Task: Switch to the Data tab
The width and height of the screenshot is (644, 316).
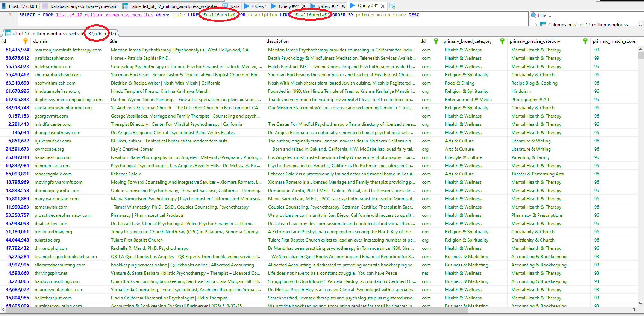Action: [x=231, y=6]
